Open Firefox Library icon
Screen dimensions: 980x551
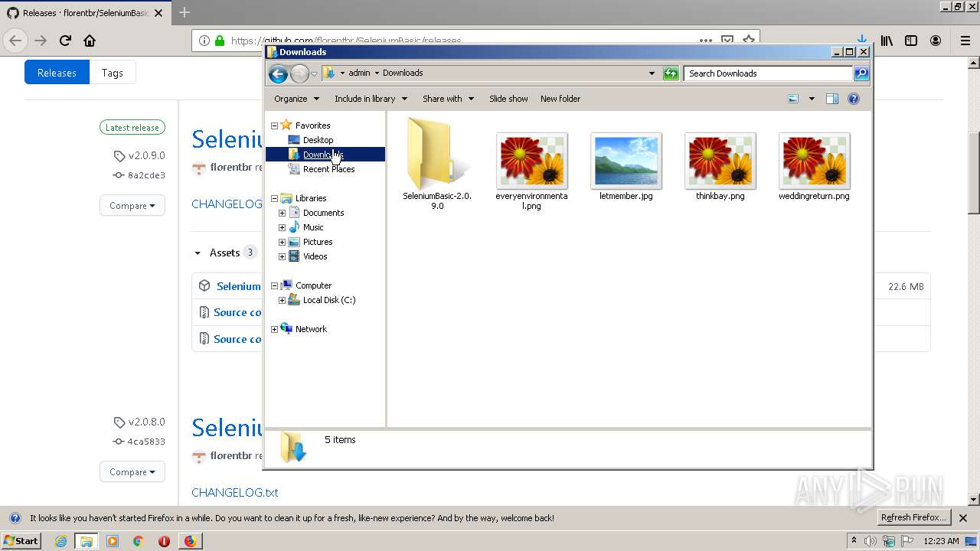click(887, 41)
